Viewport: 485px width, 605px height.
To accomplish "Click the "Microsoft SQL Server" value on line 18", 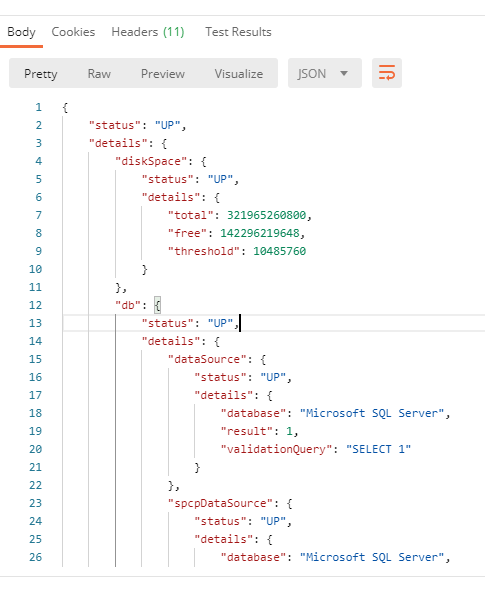I will tap(372, 413).
